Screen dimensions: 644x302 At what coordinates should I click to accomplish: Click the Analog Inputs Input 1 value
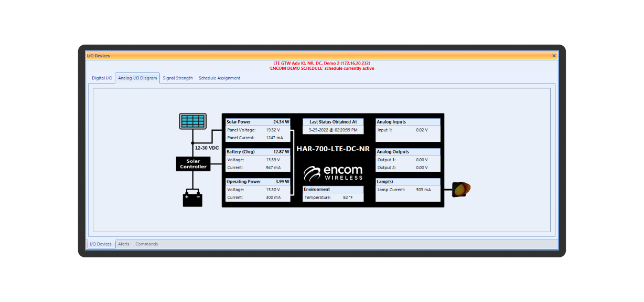pyautogui.click(x=422, y=130)
